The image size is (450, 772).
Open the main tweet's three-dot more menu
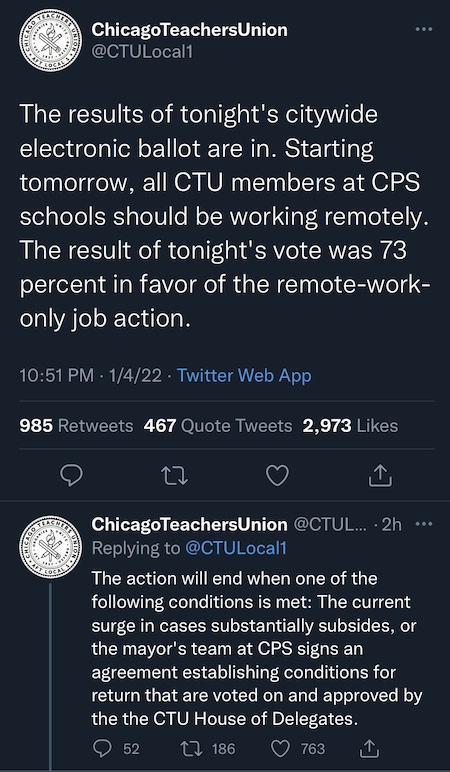coord(423,30)
